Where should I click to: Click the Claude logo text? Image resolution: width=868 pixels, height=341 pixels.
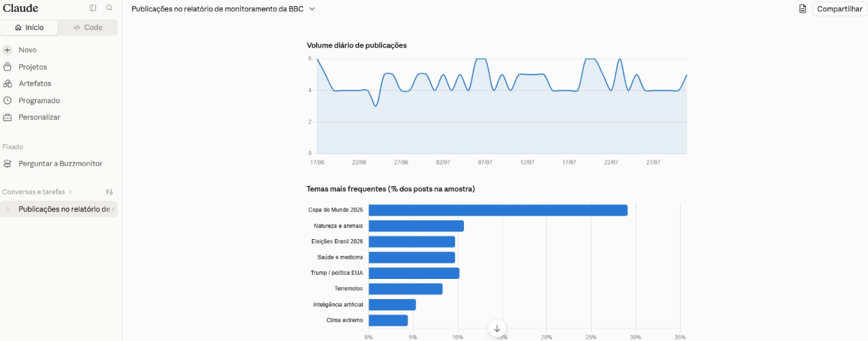click(x=21, y=8)
